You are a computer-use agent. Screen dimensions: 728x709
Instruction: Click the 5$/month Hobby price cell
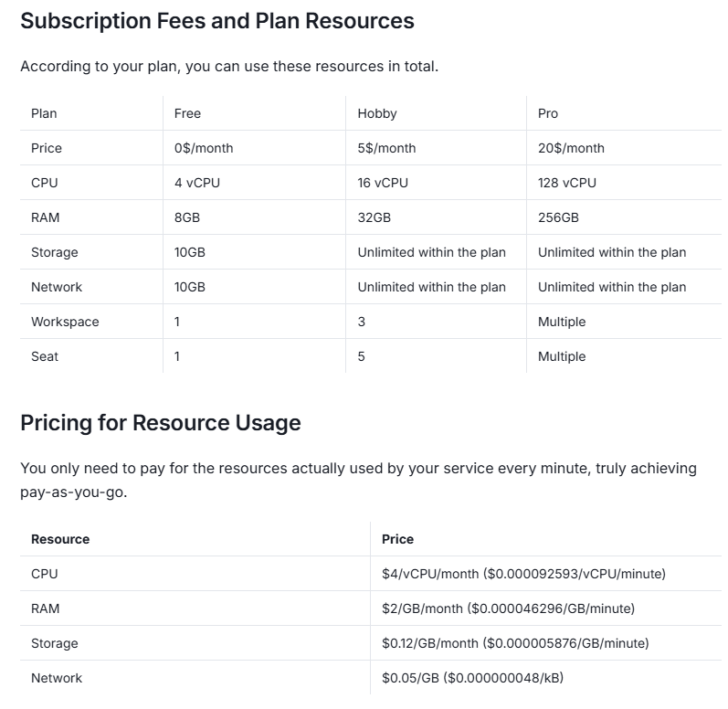point(386,148)
